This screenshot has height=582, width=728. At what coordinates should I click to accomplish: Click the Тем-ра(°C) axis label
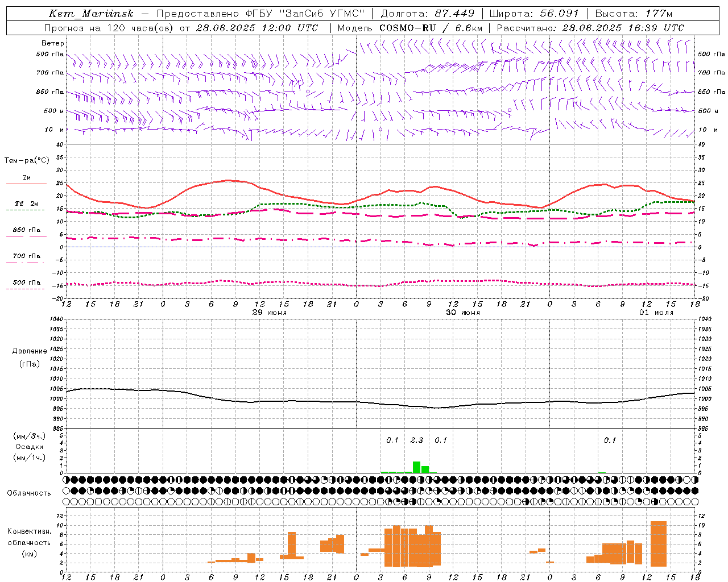[x=27, y=161]
